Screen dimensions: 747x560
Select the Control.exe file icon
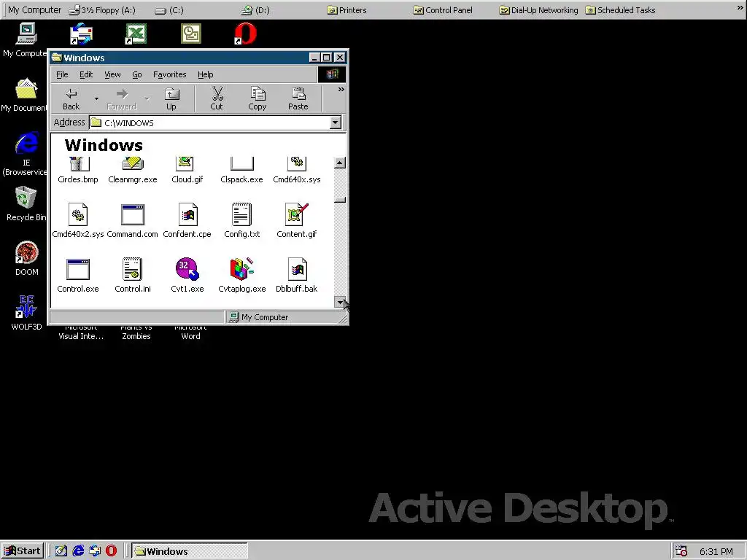(78, 270)
